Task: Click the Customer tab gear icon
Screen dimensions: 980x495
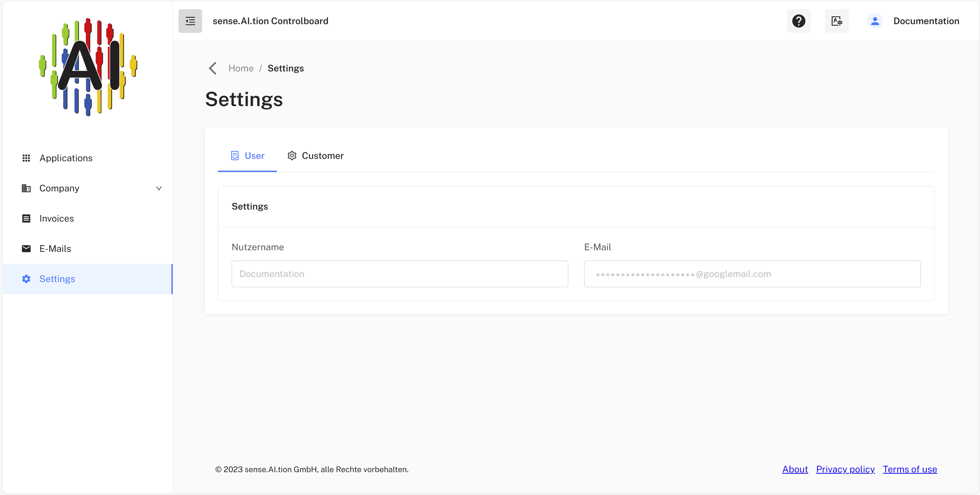Action: [292, 156]
